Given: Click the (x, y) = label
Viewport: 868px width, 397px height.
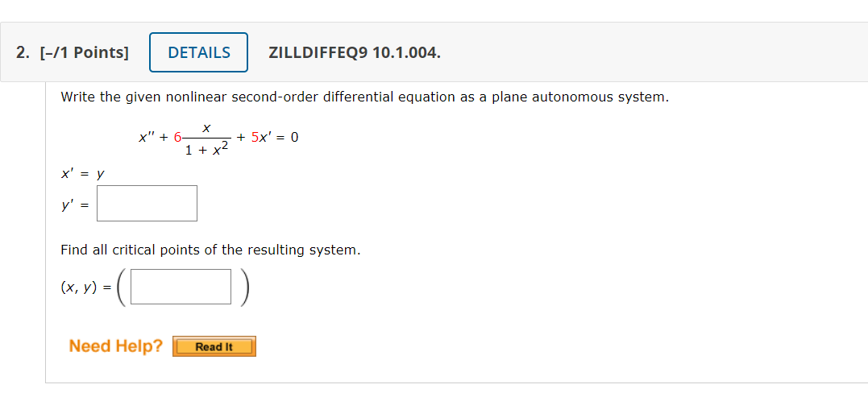Looking at the screenshot, I should [x=85, y=287].
